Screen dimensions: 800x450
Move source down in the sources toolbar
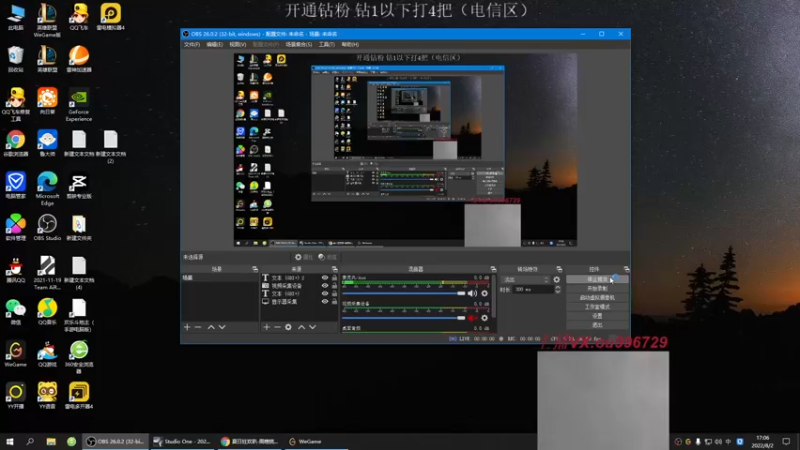(312, 327)
